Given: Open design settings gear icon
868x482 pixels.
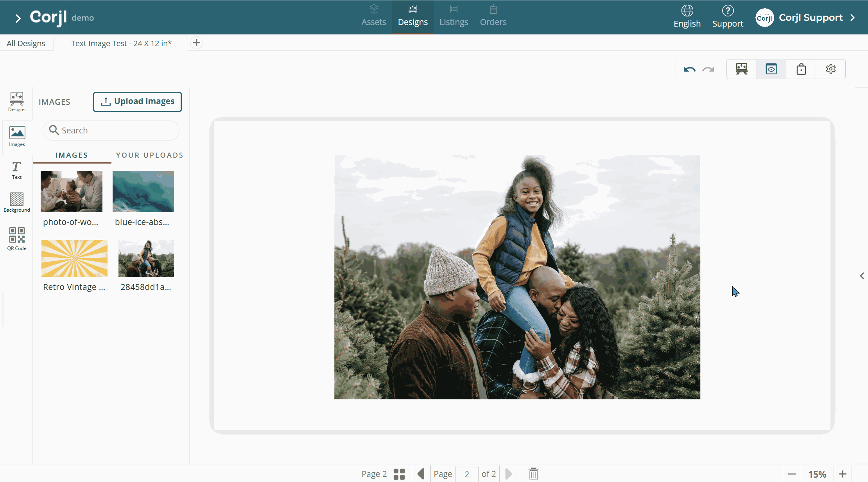Looking at the screenshot, I should (x=830, y=69).
